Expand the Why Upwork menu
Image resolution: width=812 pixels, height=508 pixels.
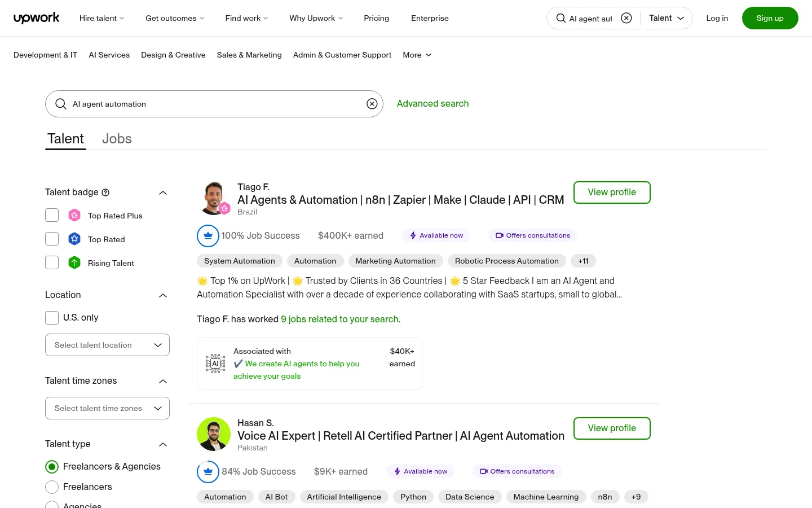point(316,18)
